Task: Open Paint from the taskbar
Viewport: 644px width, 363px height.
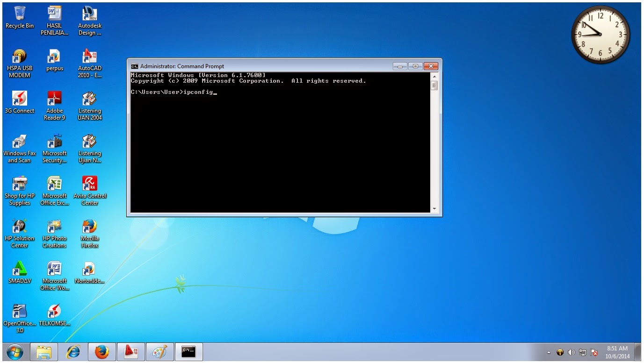Action: [x=160, y=352]
